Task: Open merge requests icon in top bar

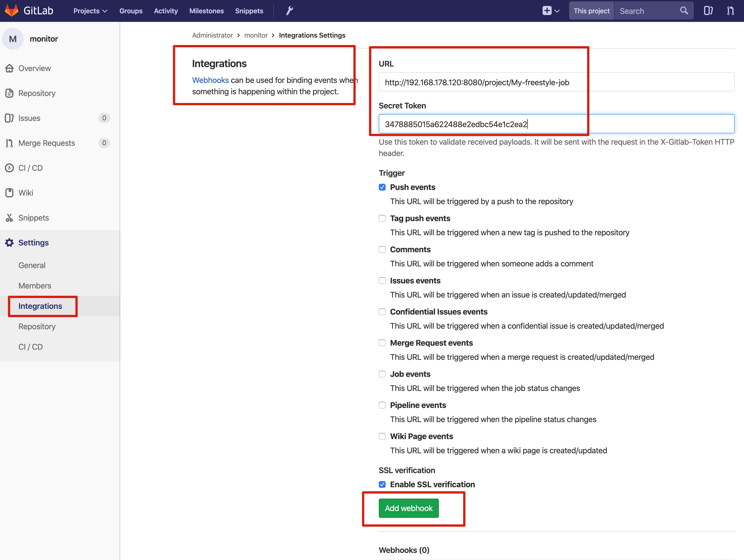Action: [731, 11]
